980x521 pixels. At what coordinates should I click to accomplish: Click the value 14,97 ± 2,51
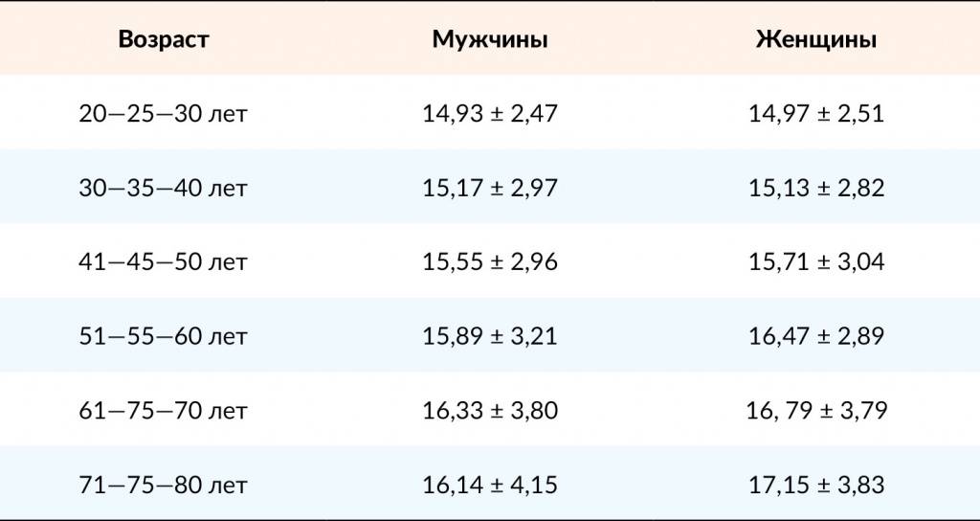tap(816, 114)
